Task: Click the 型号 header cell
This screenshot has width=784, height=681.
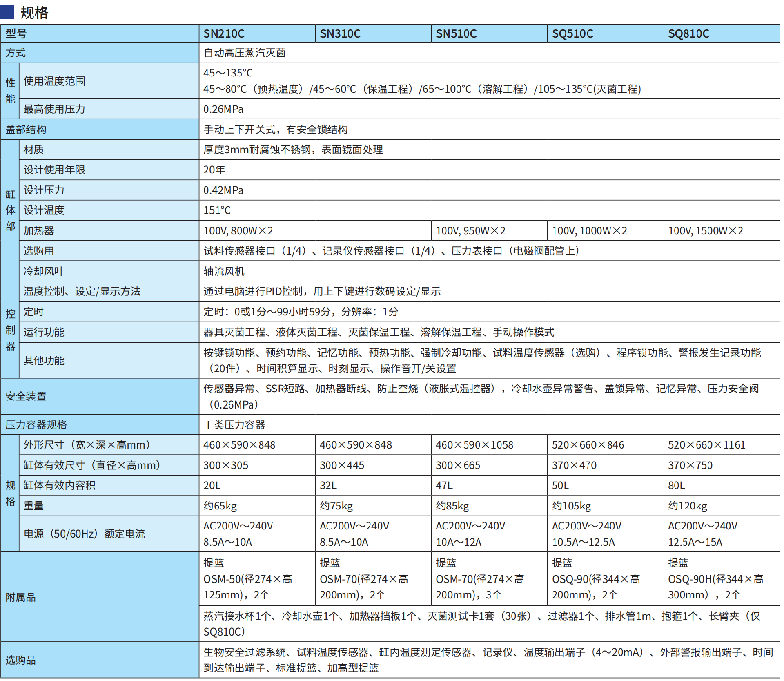Action: point(100,33)
